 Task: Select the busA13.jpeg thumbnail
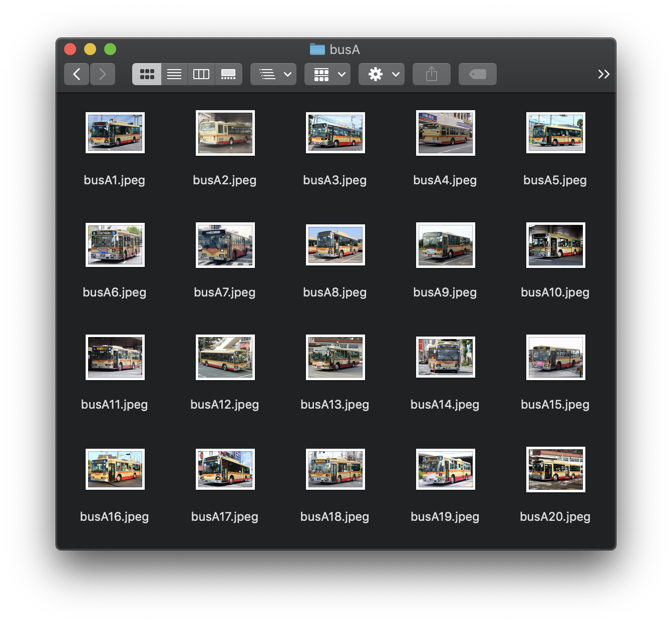tap(335, 357)
